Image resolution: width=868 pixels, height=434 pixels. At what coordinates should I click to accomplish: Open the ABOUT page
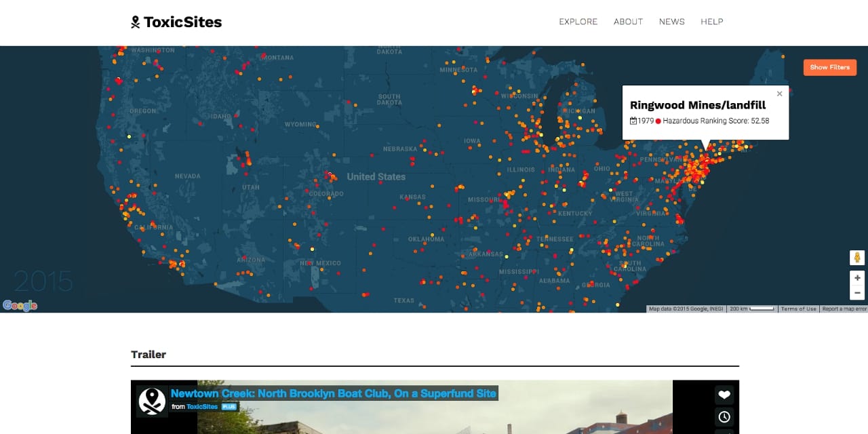628,22
